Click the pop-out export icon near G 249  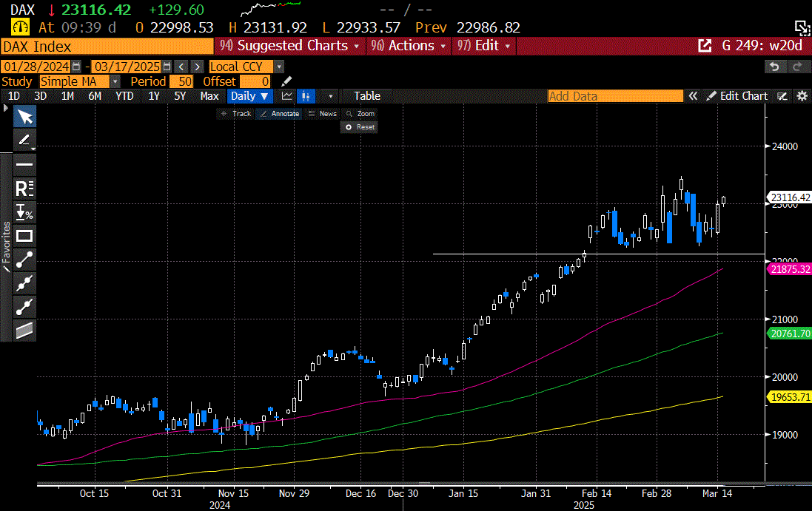point(705,46)
